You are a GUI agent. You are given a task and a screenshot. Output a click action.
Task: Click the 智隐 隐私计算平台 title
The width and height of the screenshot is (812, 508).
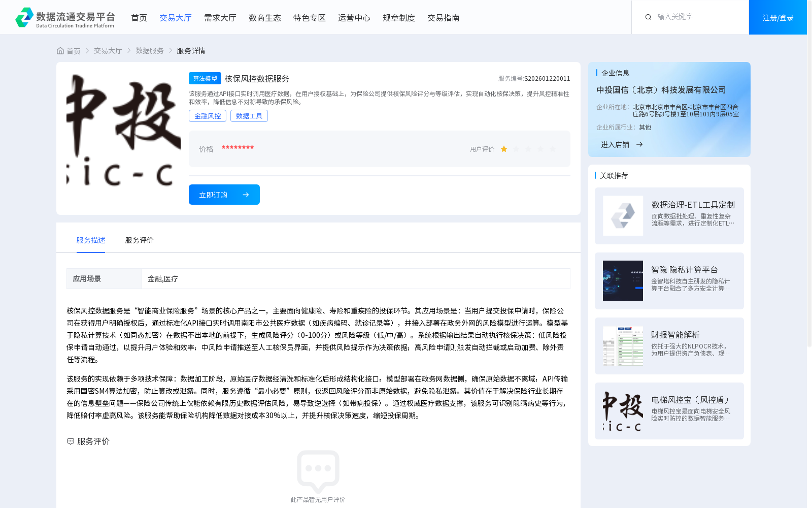(x=684, y=270)
